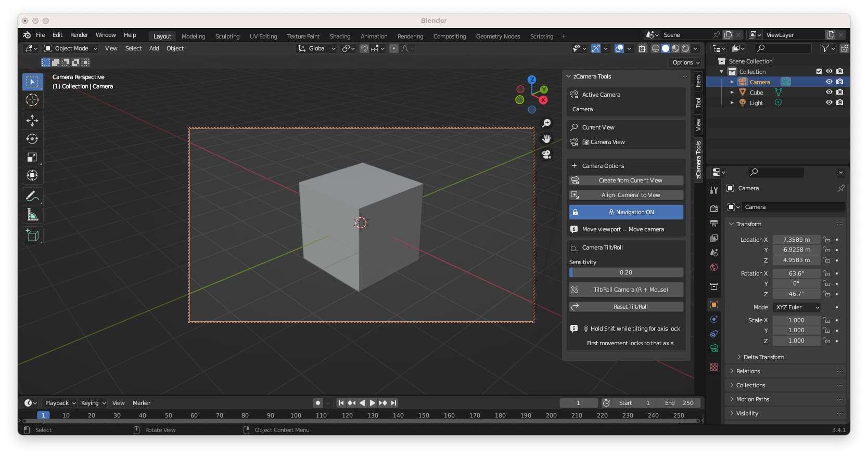The image size is (868, 457).
Task: Select the Rotate tool
Action: click(x=32, y=139)
